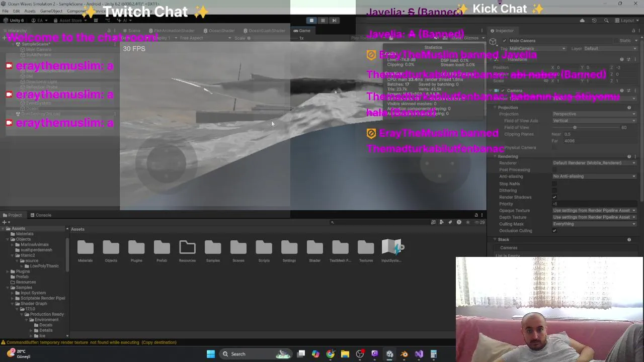The height and width of the screenshot is (362, 644).
Task: Open the Console tab
Action: (40, 215)
